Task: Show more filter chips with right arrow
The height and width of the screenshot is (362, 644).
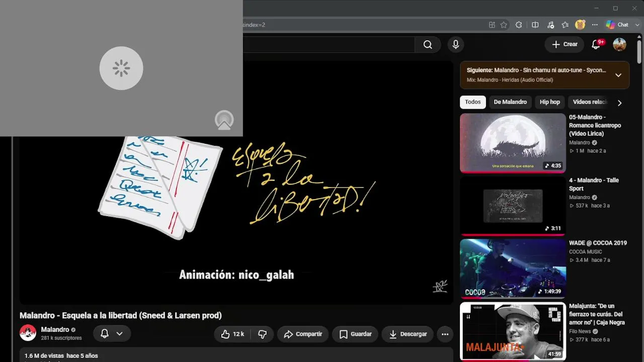Action: coord(619,103)
